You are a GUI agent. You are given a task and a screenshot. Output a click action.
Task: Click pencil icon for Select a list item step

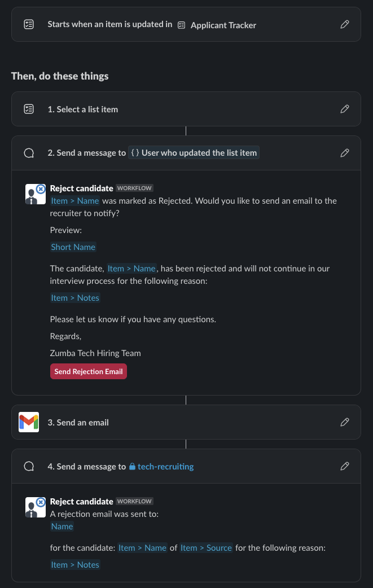coord(345,109)
